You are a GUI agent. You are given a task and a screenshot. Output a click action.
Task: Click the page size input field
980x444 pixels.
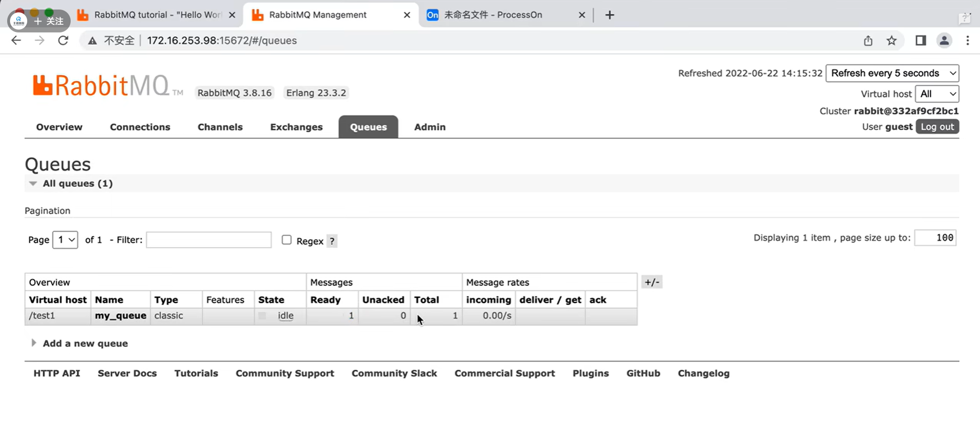point(935,237)
